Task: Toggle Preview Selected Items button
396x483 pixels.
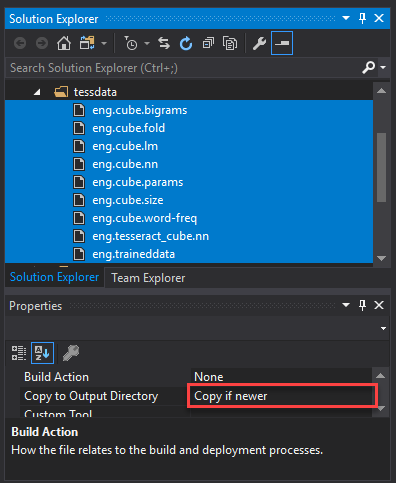Action: coord(282,43)
